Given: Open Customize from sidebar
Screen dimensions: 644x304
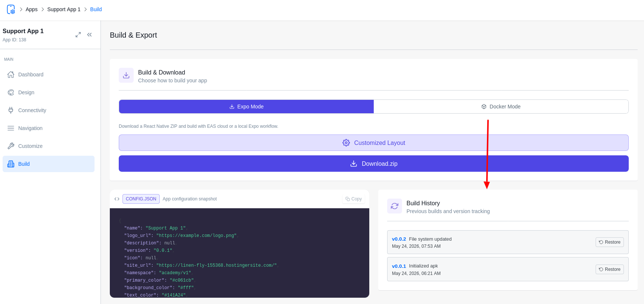Looking at the screenshot, I should point(48,146).
